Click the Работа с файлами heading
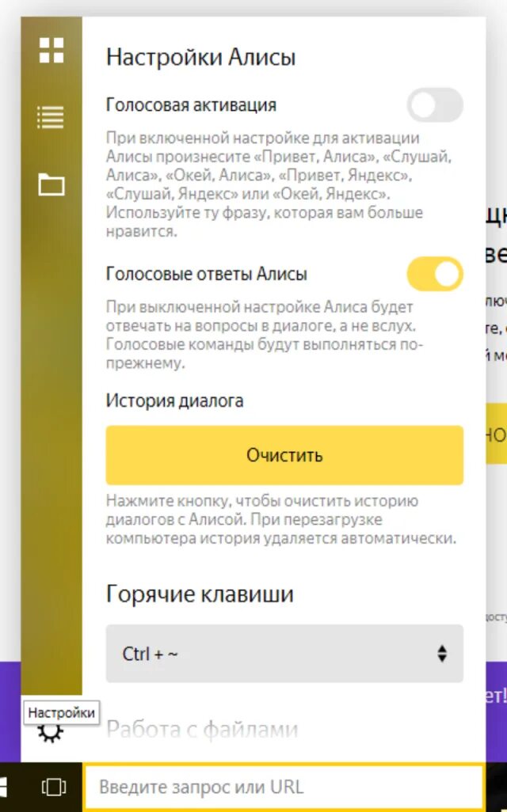The width and height of the screenshot is (507, 812). click(x=202, y=729)
